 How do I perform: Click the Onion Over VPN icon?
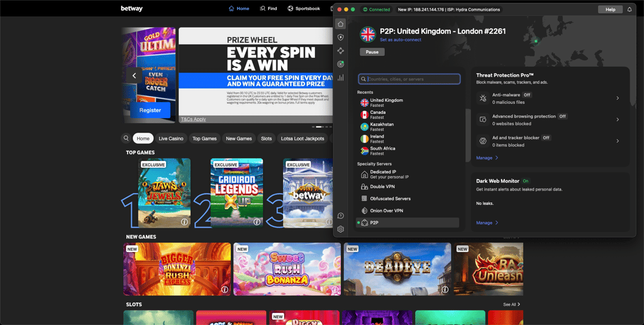[x=364, y=211]
